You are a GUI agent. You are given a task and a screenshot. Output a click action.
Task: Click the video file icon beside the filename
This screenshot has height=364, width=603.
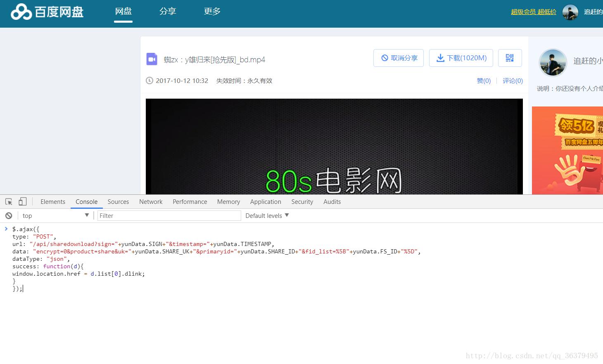point(152,59)
